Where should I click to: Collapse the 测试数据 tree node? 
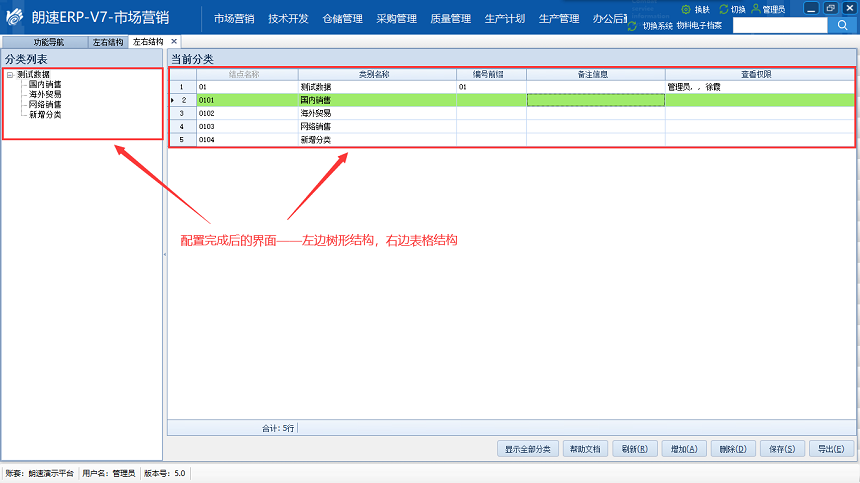point(9,75)
